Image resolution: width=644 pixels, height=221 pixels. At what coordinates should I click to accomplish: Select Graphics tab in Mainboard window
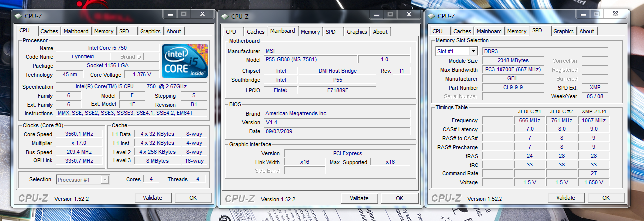coord(357,32)
